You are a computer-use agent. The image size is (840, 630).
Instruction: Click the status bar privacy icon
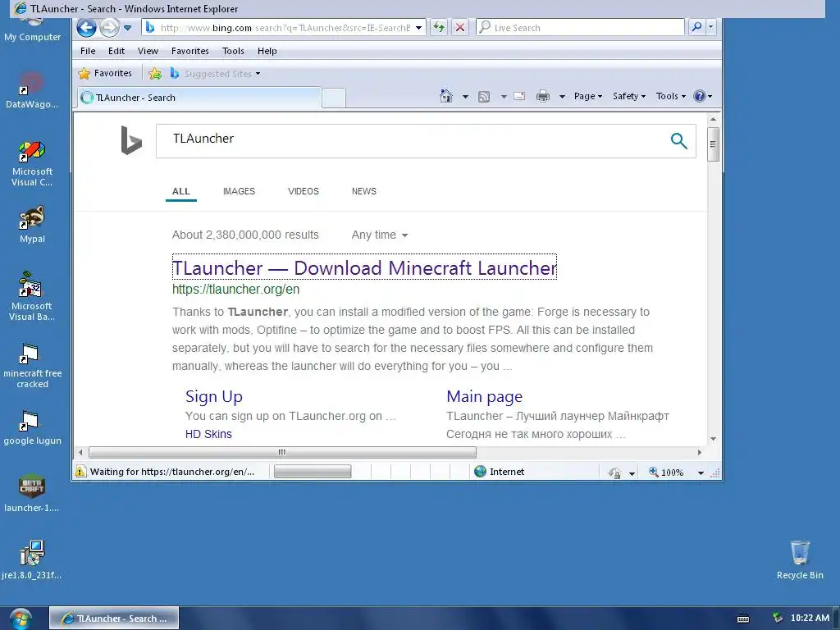615,472
